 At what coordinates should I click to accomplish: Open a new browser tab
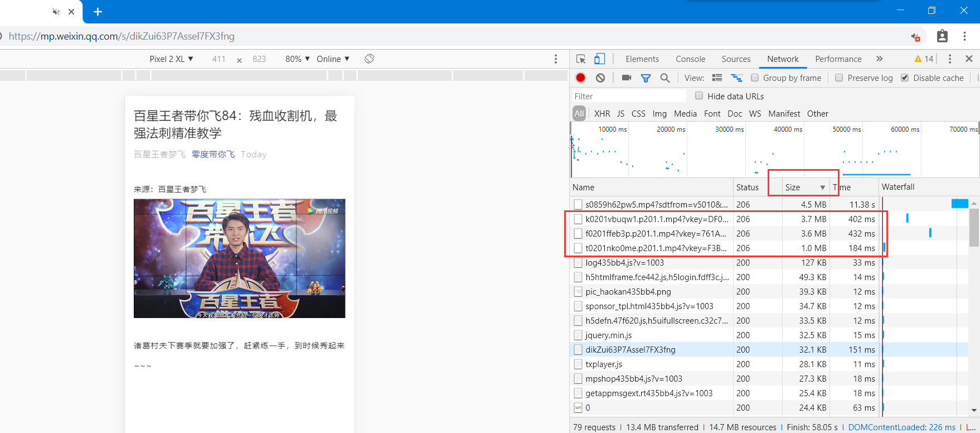tap(98, 12)
